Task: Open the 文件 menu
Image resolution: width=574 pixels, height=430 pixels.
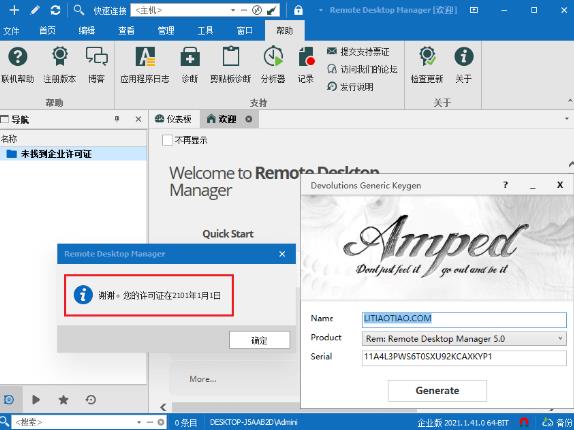Action: 11,31
